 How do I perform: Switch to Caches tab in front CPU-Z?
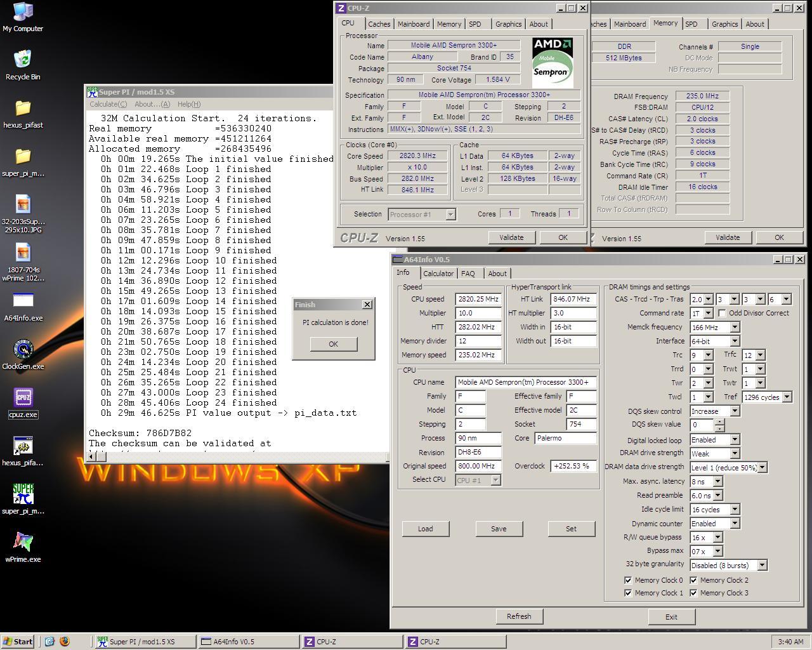[x=379, y=24]
